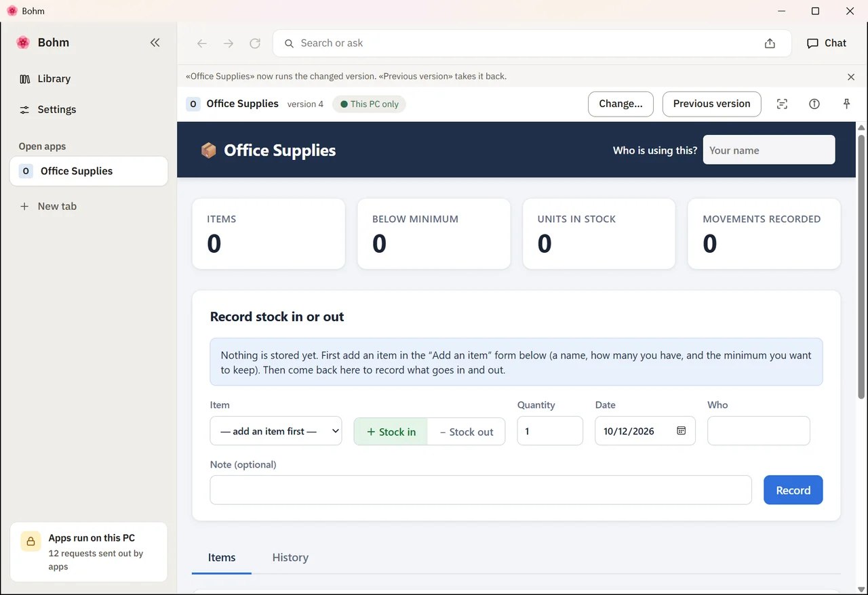Reload the current app page
The width and height of the screenshot is (868, 595).
255,43
